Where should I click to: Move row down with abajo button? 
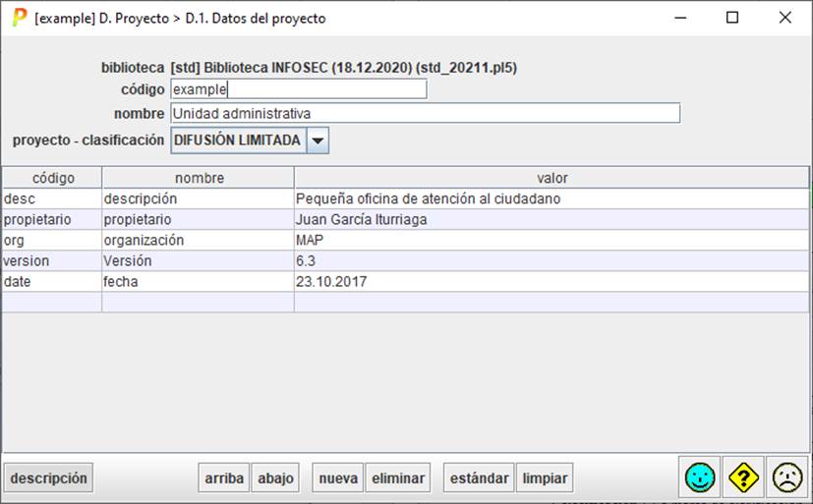click(x=275, y=478)
